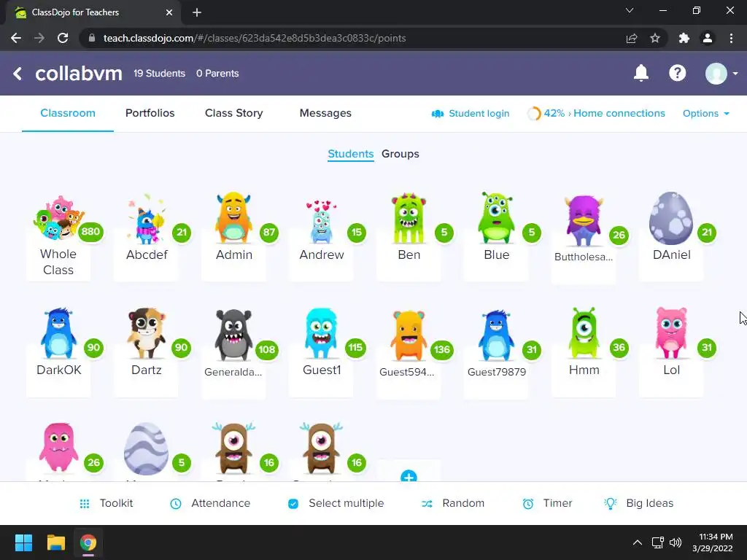Select Hmm's one-eyed green monster avatar
747x560 pixels.
(584, 333)
